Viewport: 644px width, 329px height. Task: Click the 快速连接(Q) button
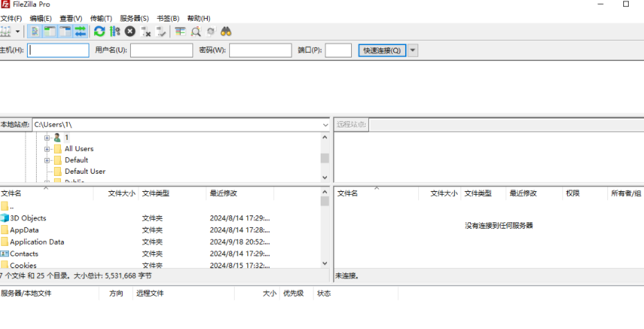pyautogui.click(x=382, y=51)
